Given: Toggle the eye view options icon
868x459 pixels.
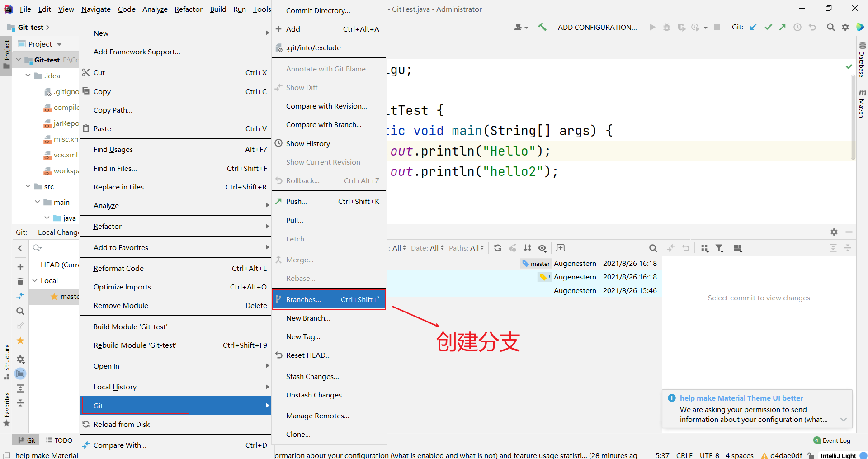Looking at the screenshot, I should 542,248.
